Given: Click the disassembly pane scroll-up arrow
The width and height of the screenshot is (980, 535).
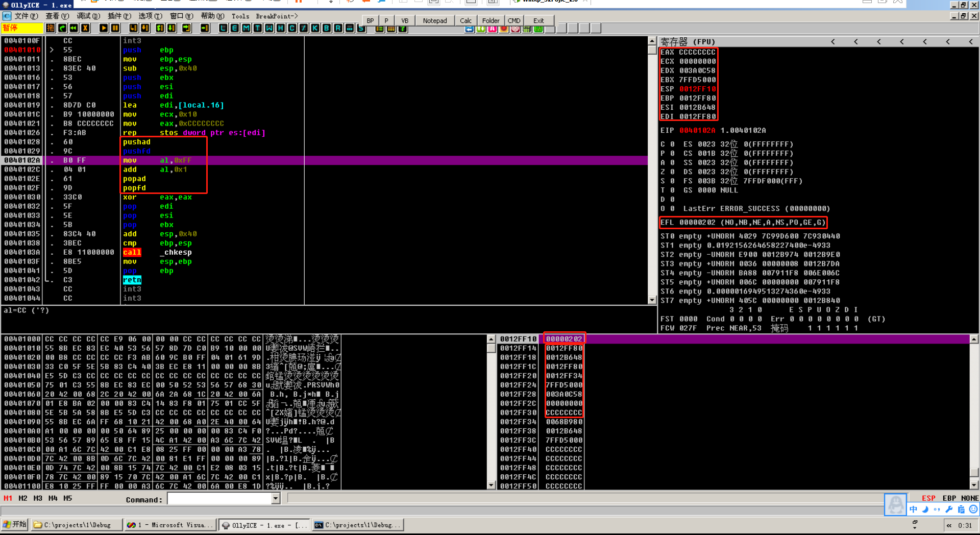Looking at the screenshot, I should pyautogui.click(x=652, y=41).
